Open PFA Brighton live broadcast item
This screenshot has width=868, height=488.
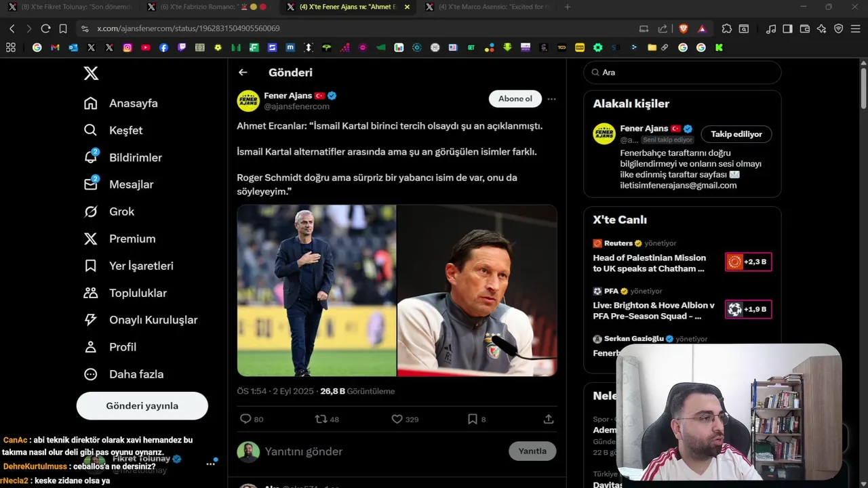click(x=682, y=304)
